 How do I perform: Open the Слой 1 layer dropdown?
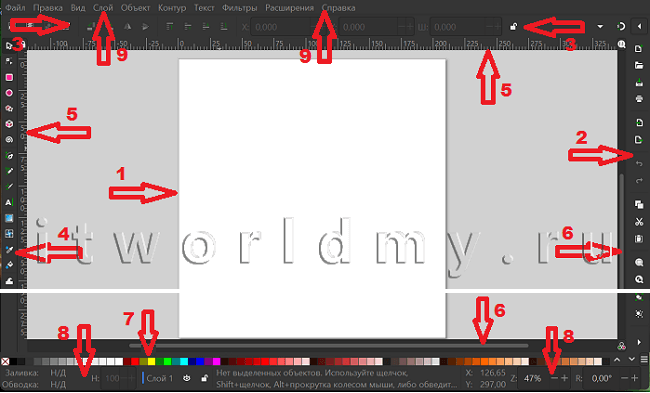[x=159, y=378]
